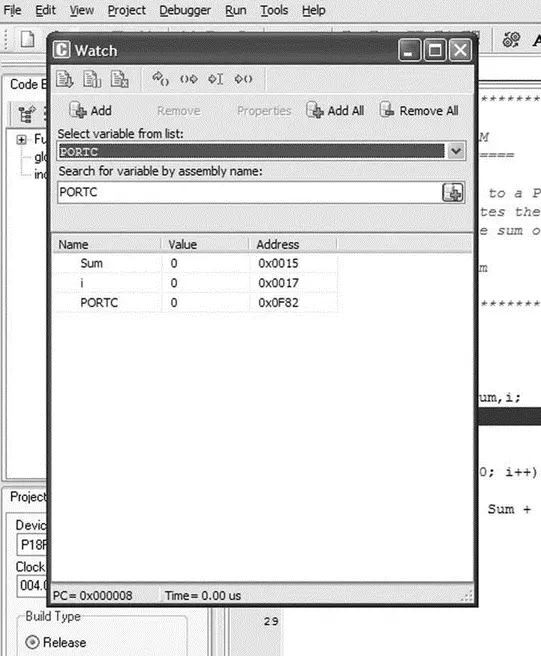The image size is (541, 656).
Task: Click the device name field in Project panel
Action: 32,545
